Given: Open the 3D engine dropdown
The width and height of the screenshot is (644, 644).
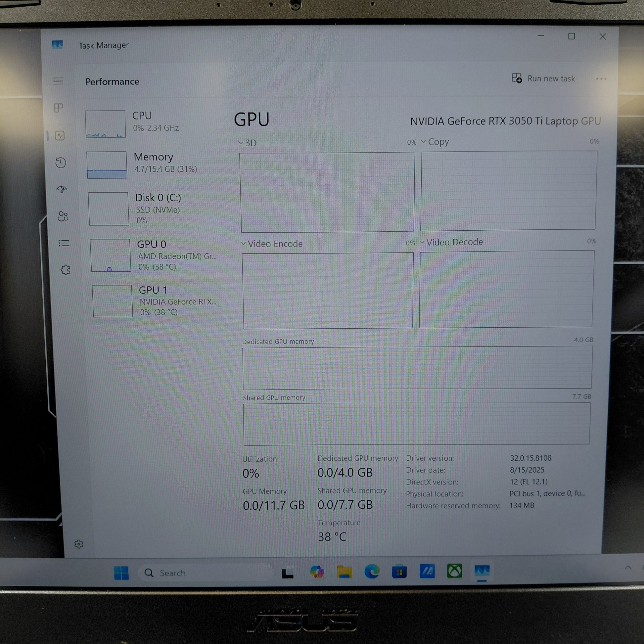Looking at the screenshot, I should pyautogui.click(x=248, y=143).
